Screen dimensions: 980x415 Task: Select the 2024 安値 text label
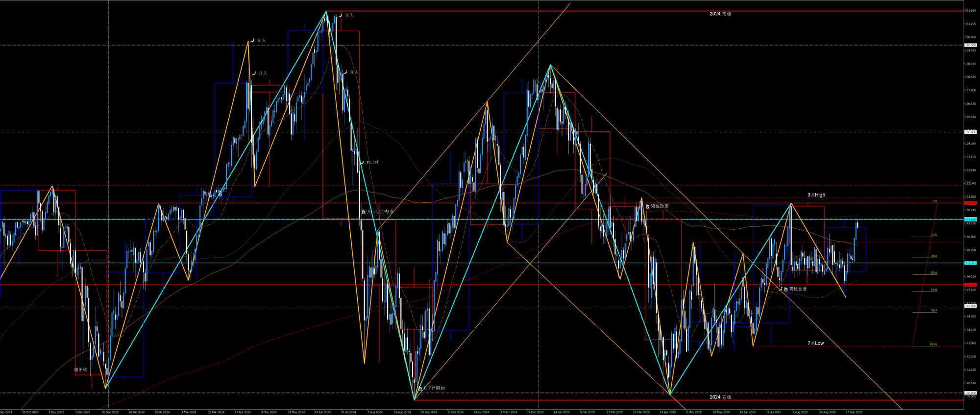(x=720, y=397)
